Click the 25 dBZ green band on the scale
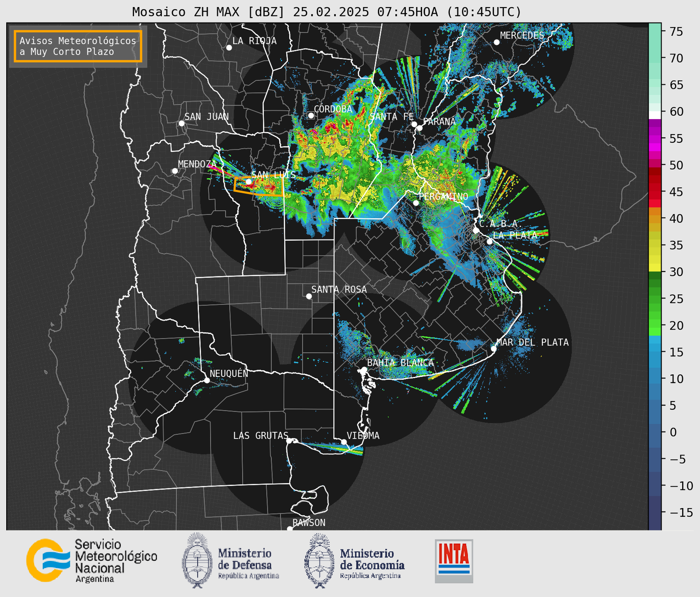Screen dimensions: 700x597 pos(655,298)
